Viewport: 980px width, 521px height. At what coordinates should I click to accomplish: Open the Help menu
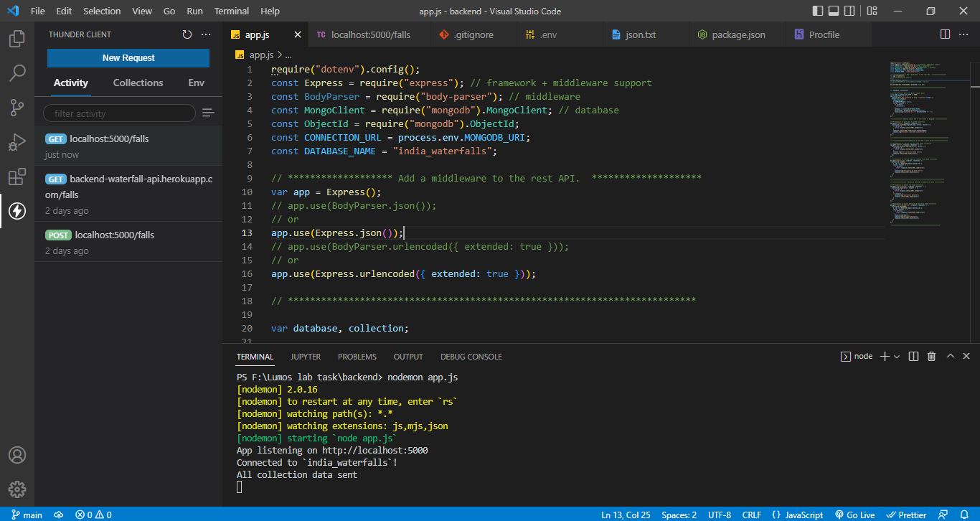coord(270,11)
